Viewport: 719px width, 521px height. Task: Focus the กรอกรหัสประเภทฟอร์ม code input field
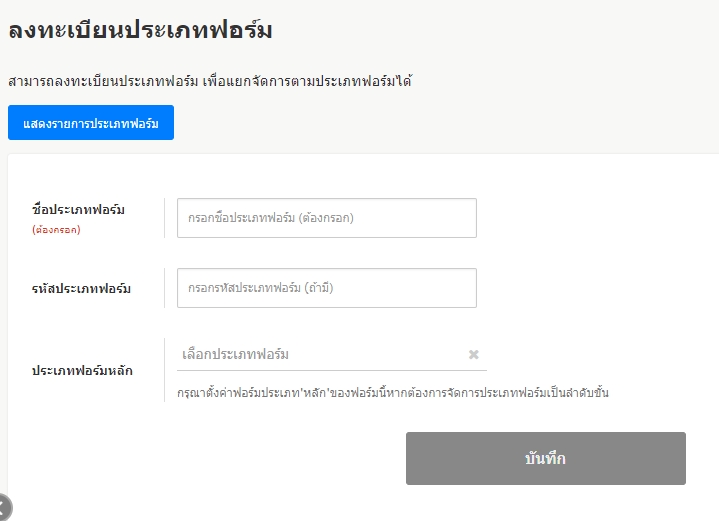click(326, 288)
